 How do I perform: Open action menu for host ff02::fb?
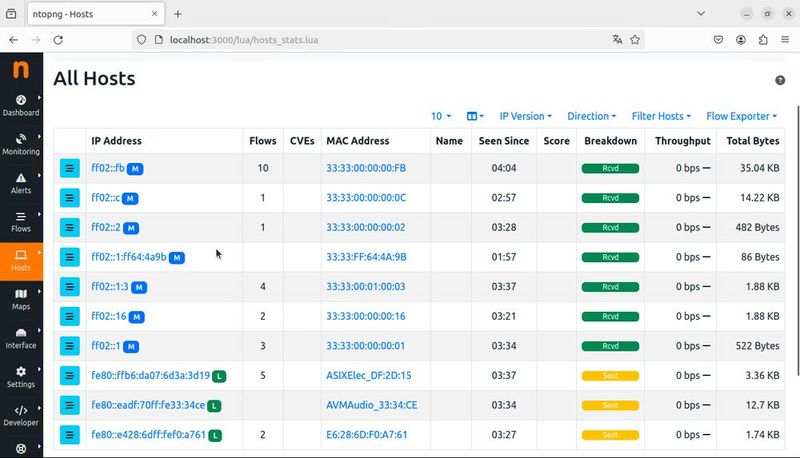69,168
